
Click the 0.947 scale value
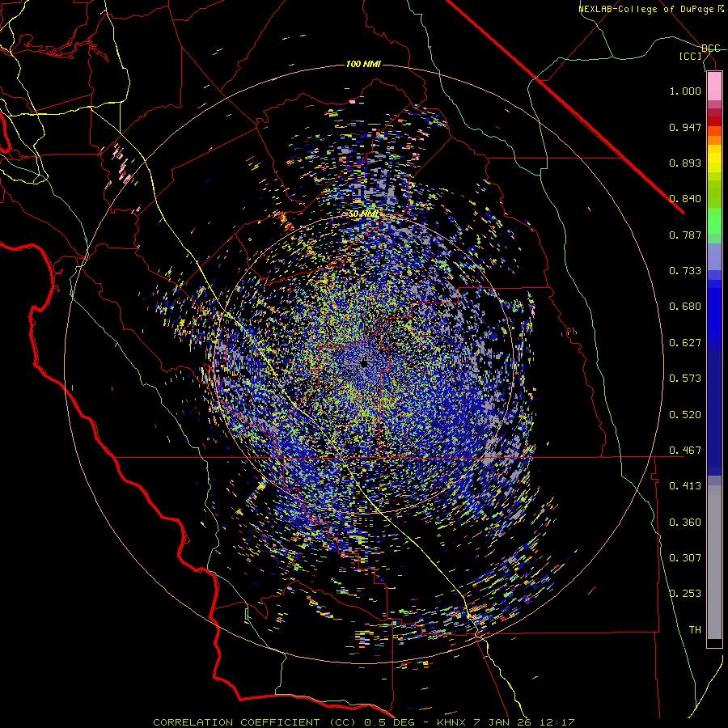(x=685, y=127)
